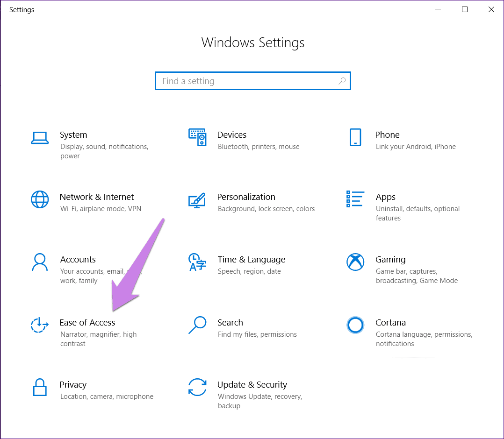This screenshot has height=439, width=504.
Task: Click 'Game bar, captures, broadcasting' description
Action: 417,276
